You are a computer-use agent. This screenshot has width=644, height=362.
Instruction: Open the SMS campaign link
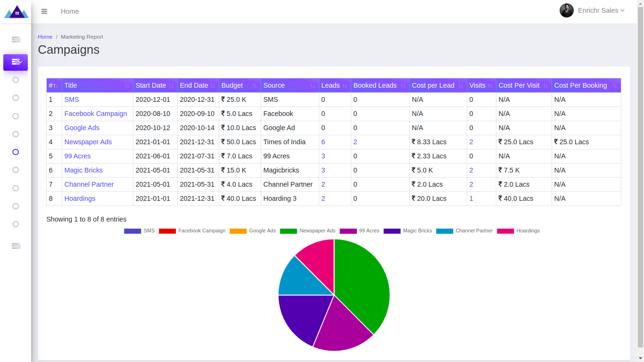(72, 99)
